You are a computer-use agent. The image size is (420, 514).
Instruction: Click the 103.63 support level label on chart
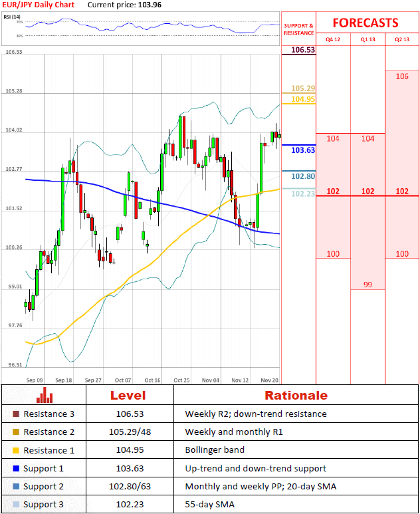(302, 150)
